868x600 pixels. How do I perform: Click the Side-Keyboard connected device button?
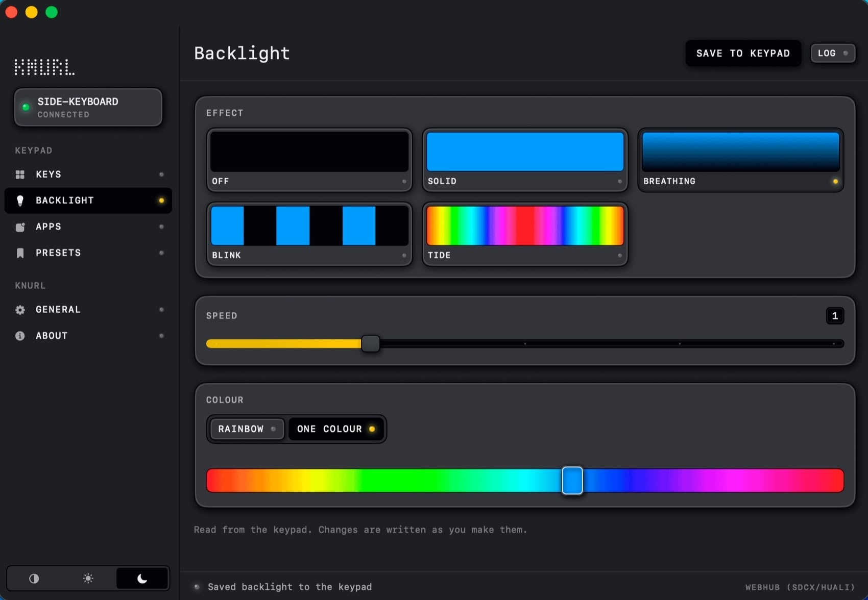tap(88, 107)
